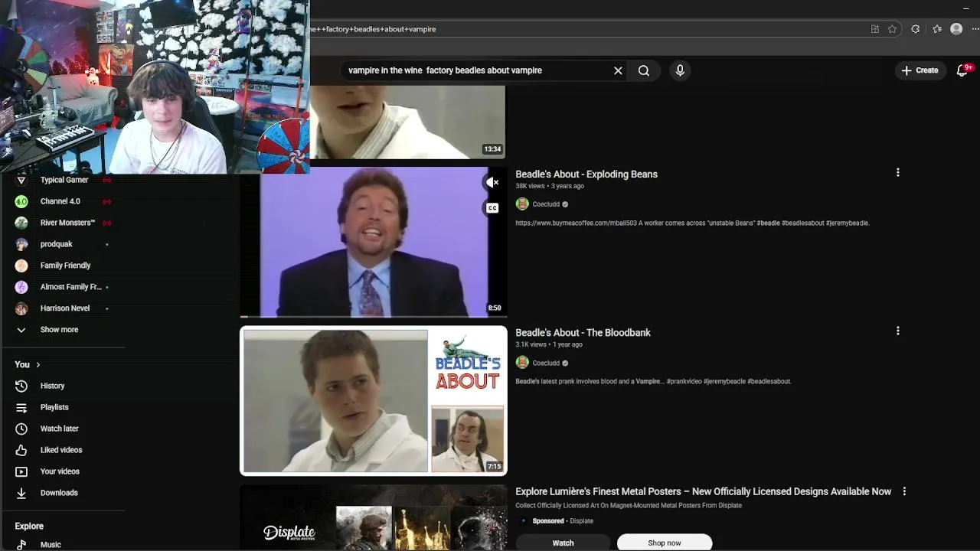Open Coeeludd avatar under Exploding Beans
Screen dimensions: 980x551
coord(522,204)
